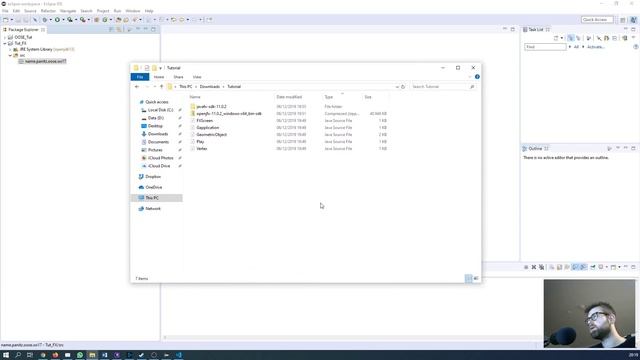This screenshot has height=360, width=640.
Task: Click the Package Explorer tab
Action: pyautogui.click(x=24, y=29)
